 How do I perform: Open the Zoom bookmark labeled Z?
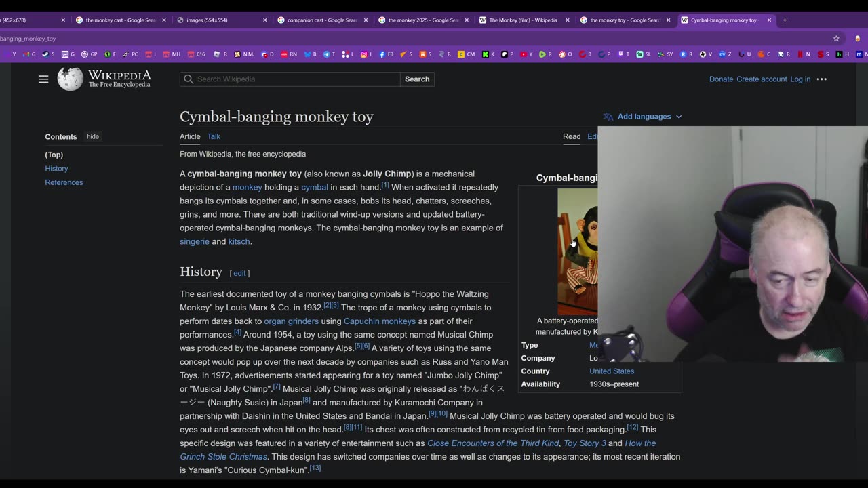725,54
